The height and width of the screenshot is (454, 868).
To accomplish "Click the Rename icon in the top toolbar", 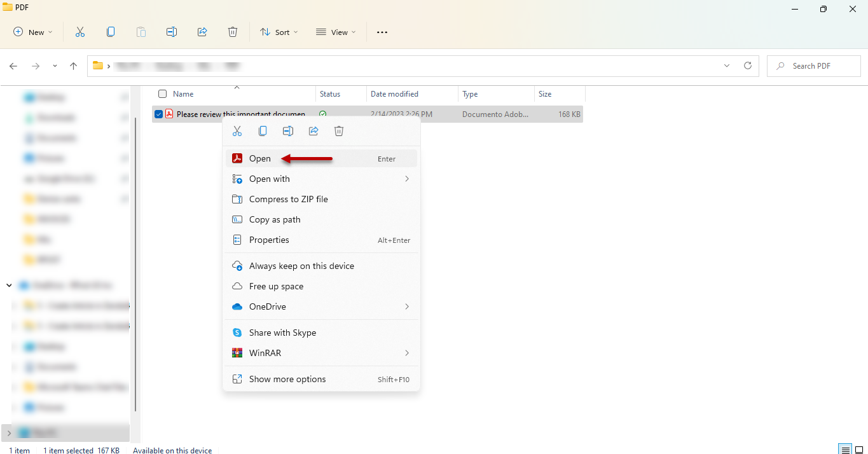I will click(x=172, y=32).
